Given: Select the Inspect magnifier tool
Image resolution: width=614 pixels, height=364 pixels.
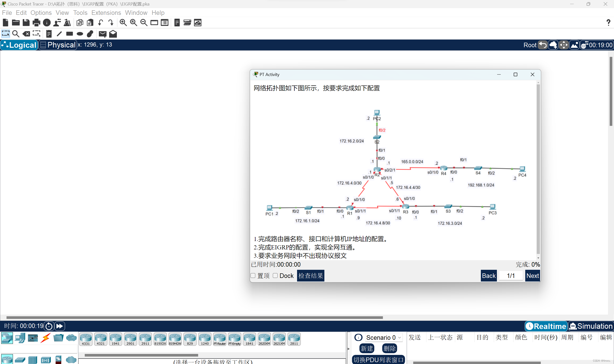Looking at the screenshot, I should tap(15, 34).
